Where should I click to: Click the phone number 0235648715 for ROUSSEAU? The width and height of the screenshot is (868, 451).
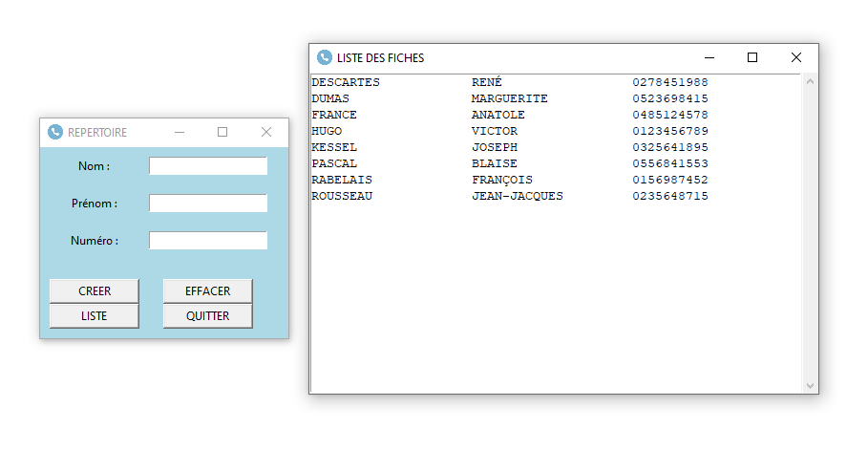(x=670, y=197)
